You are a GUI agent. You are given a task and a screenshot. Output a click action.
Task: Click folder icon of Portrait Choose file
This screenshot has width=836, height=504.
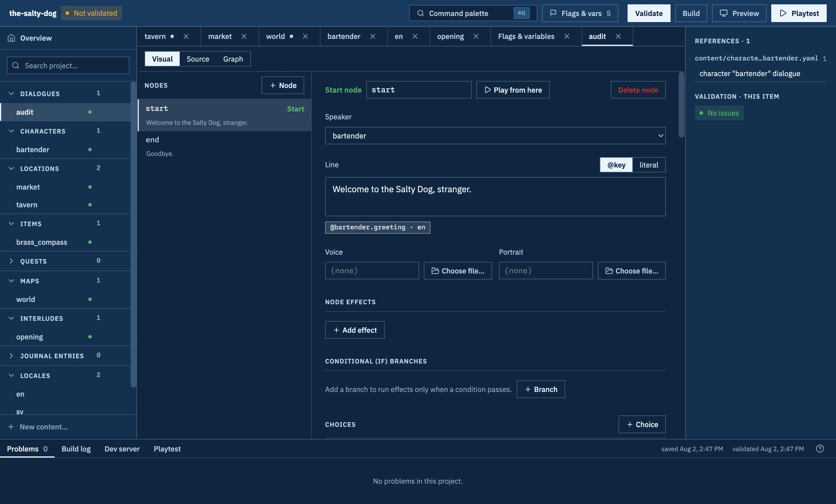(x=609, y=271)
